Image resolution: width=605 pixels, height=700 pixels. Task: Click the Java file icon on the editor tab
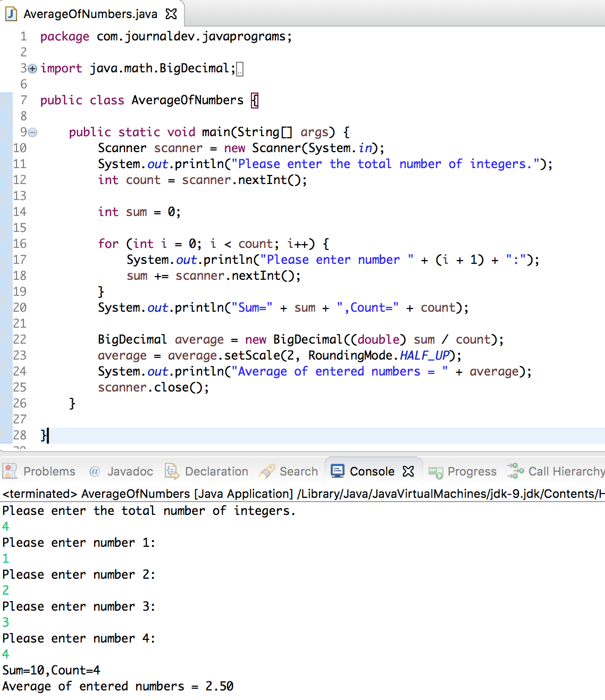click(11, 14)
